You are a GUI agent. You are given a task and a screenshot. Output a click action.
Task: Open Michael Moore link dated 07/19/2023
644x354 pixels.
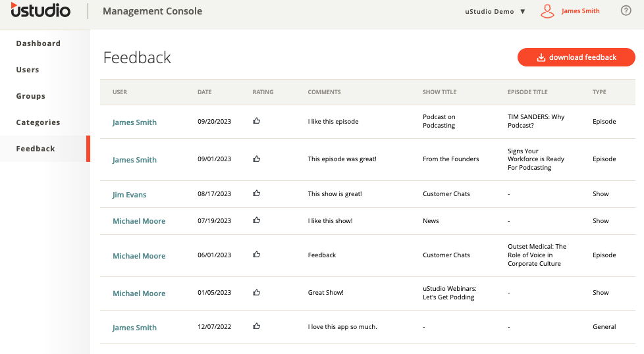139,221
